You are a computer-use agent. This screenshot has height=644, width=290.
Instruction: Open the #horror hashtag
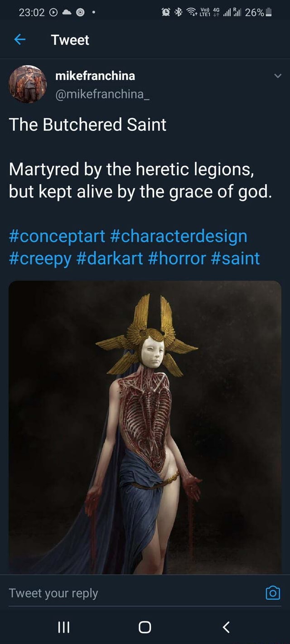[x=177, y=258]
